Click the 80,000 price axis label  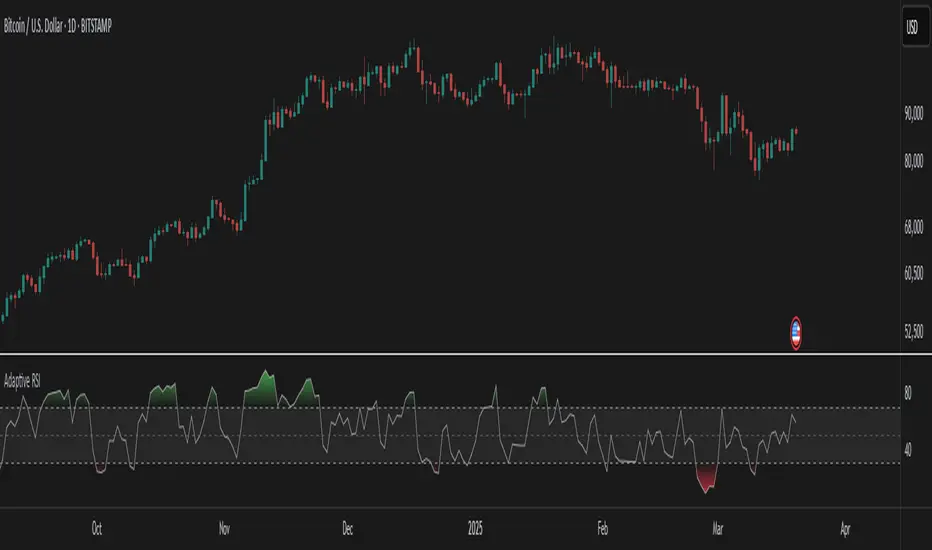click(914, 161)
